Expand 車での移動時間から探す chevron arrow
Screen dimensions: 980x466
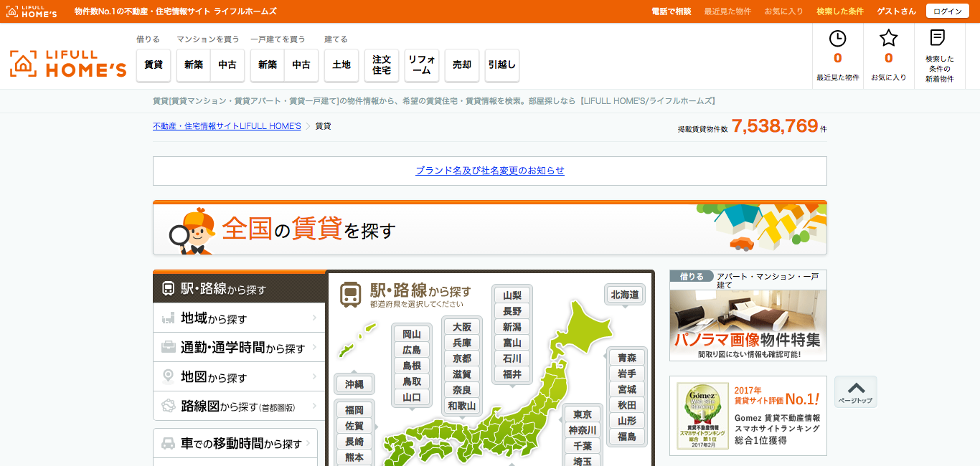pyautogui.click(x=308, y=443)
